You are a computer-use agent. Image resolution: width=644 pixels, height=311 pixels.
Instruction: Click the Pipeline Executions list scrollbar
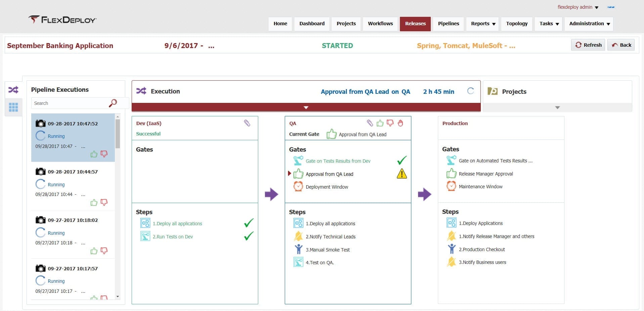point(118,134)
